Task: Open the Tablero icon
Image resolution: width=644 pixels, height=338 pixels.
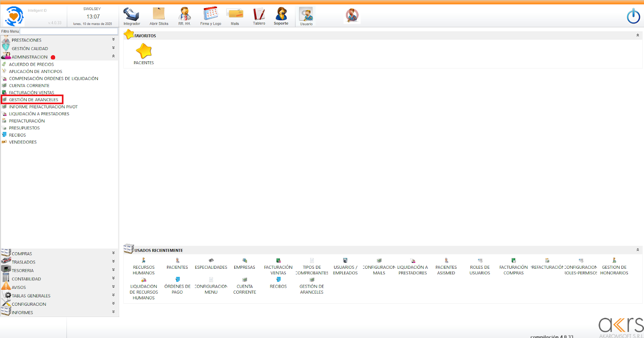Action: [259, 15]
